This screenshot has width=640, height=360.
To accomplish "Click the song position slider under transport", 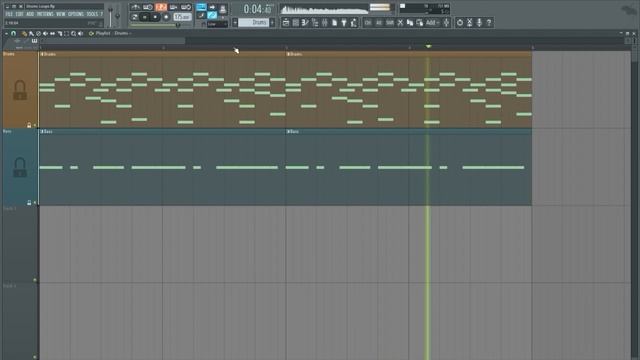I will coord(161,25).
